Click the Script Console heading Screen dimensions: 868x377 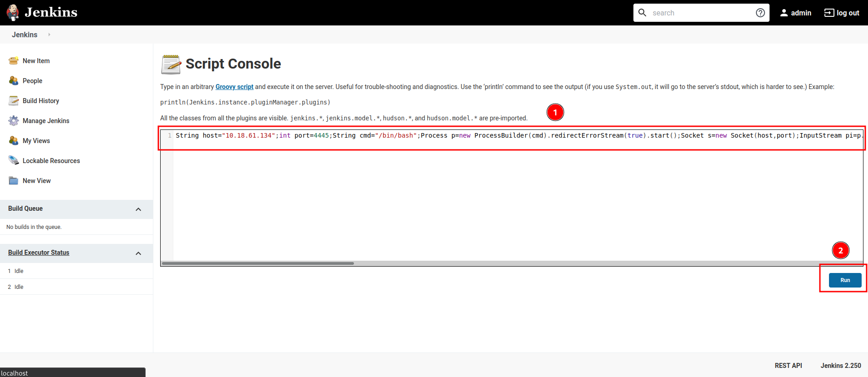233,64
